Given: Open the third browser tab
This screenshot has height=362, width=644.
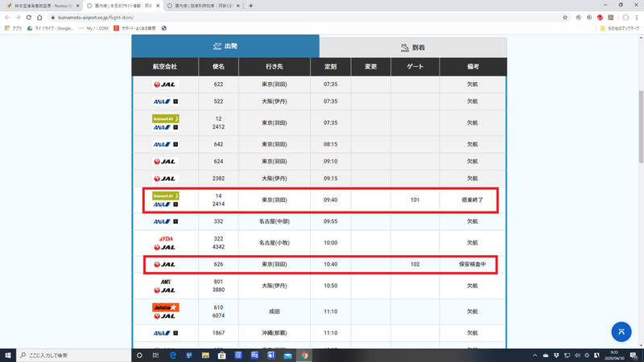Looking at the screenshot, I should (x=204, y=6).
